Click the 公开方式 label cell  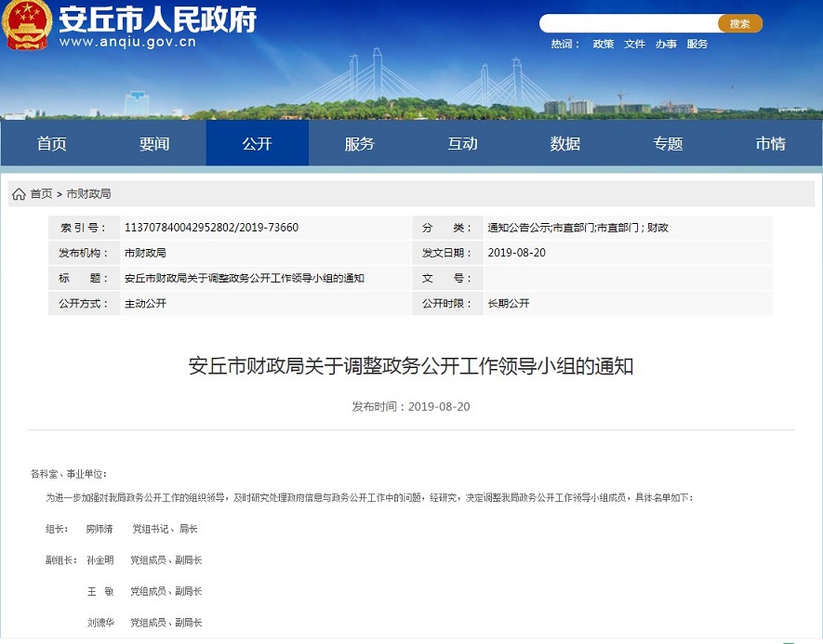[x=85, y=303]
